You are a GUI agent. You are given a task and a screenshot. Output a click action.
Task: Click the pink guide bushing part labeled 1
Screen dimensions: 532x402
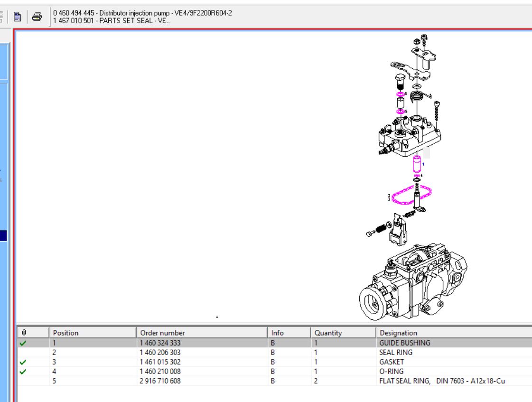(x=417, y=165)
